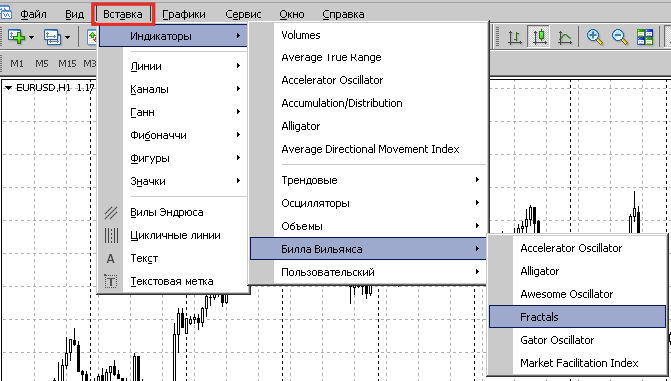The width and height of the screenshot is (671, 381).
Task: Click the EURUSD,H1 chart title arrow
Action: (8, 88)
